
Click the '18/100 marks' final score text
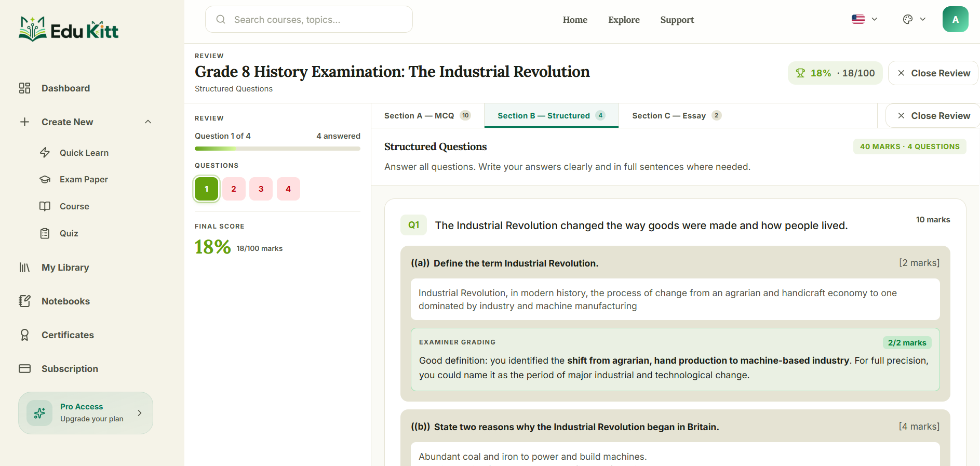click(x=260, y=249)
